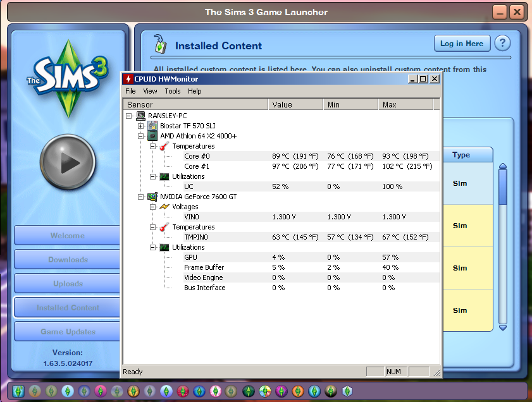Select the Core #0 temperature row
The image size is (532, 402).
point(311,156)
